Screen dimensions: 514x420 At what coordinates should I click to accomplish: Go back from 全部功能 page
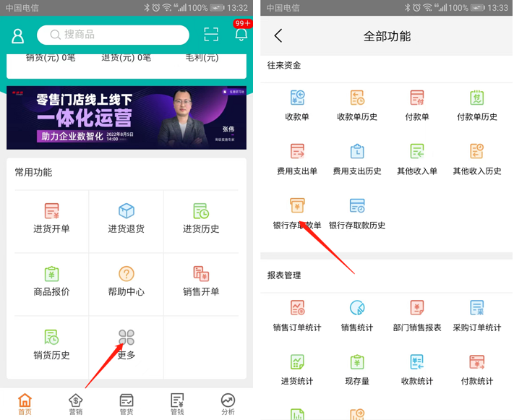(x=278, y=35)
